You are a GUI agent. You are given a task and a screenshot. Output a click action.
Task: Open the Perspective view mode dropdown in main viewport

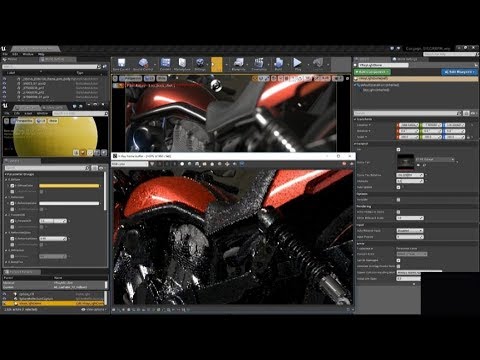(131, 78)
